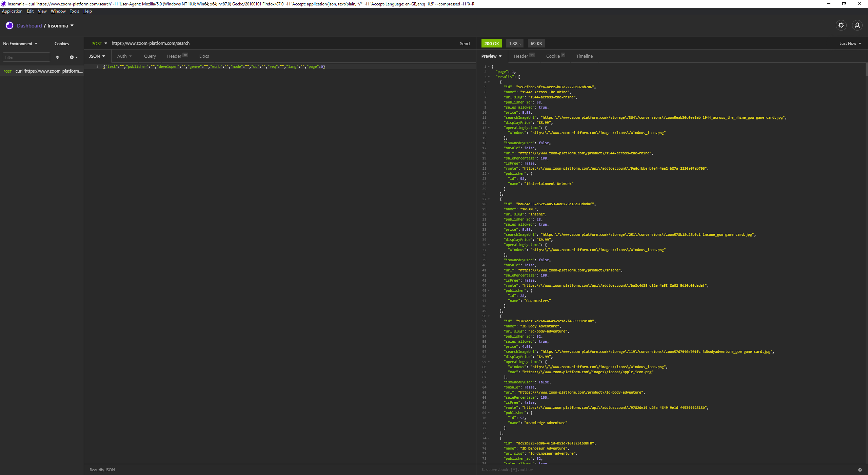Go to the Dashboard link
The width and height of the screenshot is (868, 475).
29,26
